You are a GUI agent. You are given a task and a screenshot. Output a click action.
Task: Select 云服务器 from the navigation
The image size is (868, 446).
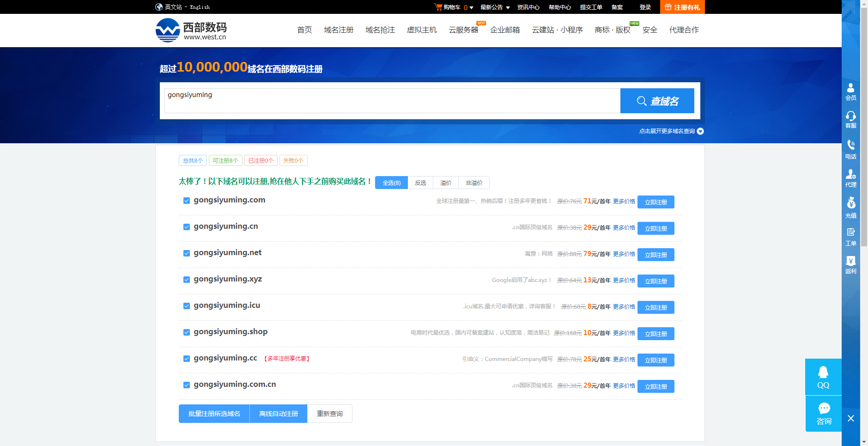point(463,30)
